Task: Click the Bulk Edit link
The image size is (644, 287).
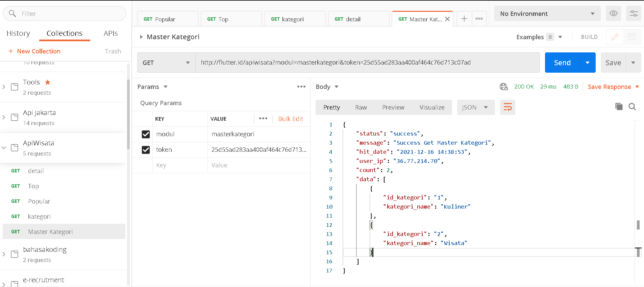Action: click(291, 119)
